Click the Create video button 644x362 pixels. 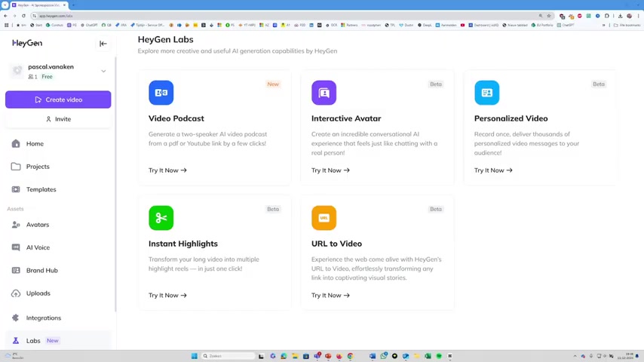58,100
